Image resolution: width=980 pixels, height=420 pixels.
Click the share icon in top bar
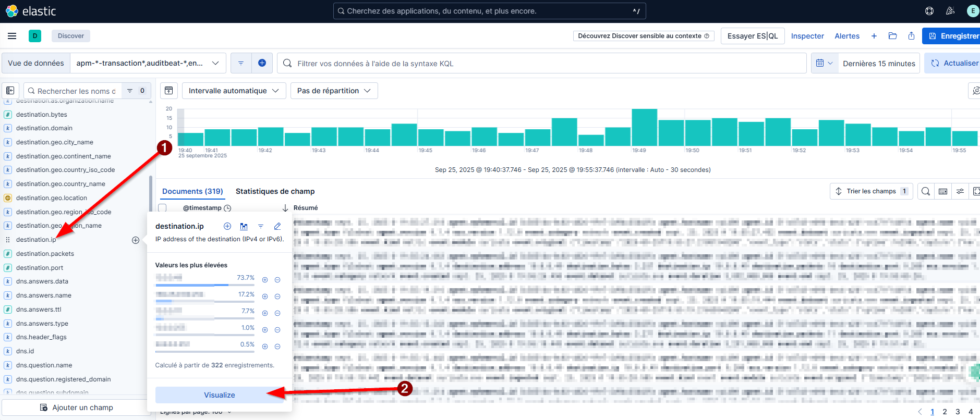(911, 36)
